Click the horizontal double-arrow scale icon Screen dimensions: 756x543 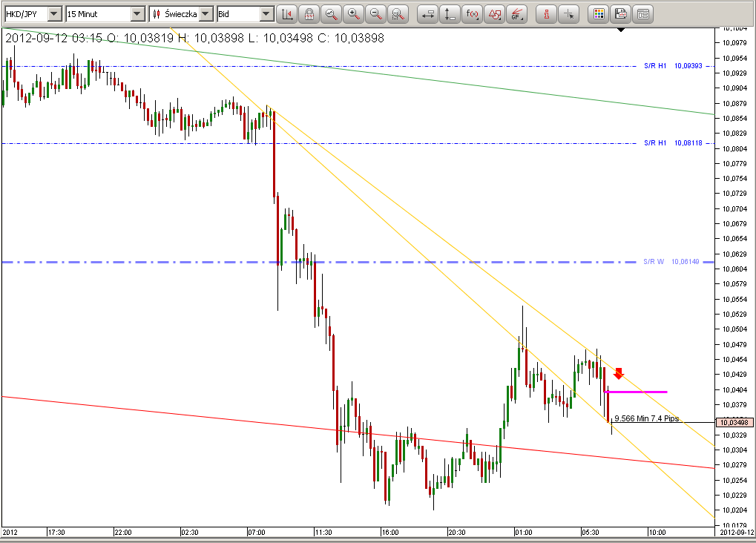(x=427, y=15)
